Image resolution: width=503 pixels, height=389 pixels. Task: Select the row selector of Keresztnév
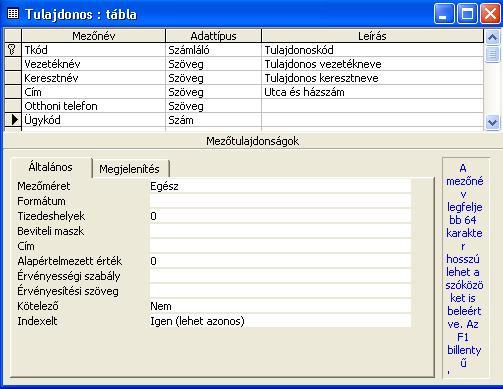tap(13, 78)
